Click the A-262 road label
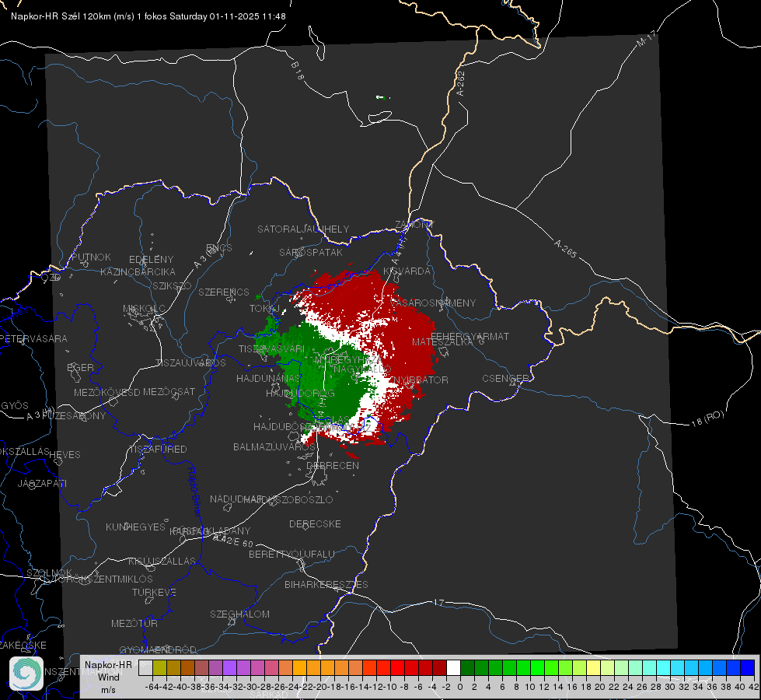 pos(461,83)
